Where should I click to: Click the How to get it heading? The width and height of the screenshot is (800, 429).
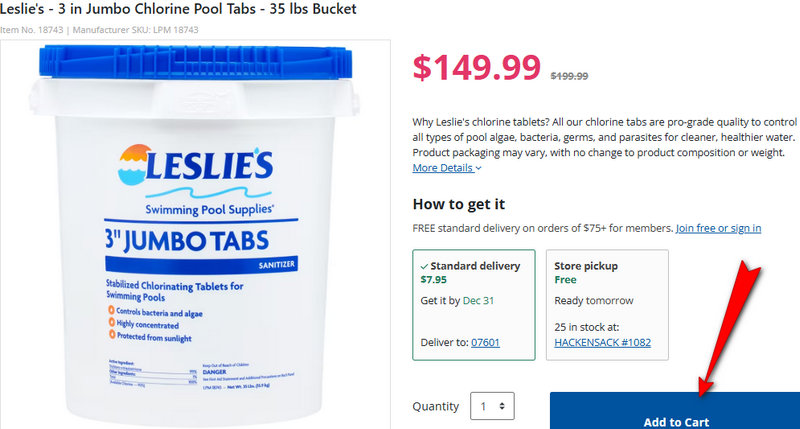coord(458,204)
